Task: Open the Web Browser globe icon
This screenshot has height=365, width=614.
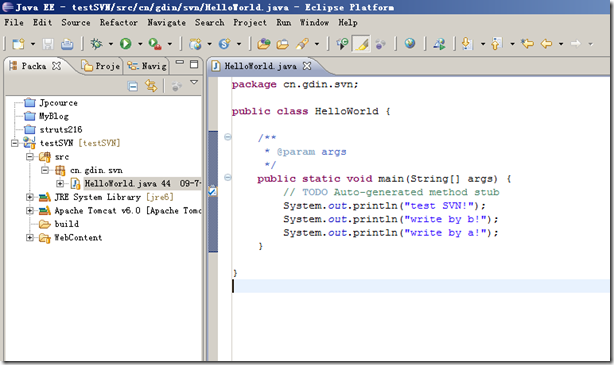Action: pyautogui.click(x=410, y=43)
